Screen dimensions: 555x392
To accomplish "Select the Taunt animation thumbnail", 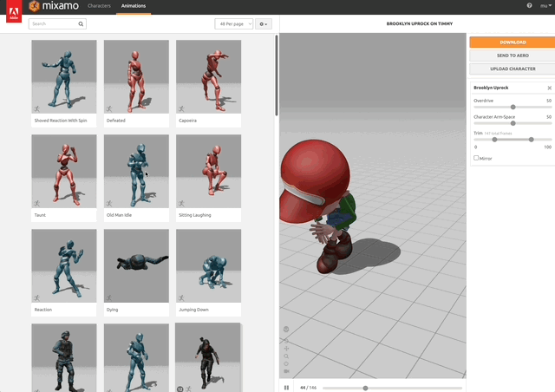I will tap(64, 171).
